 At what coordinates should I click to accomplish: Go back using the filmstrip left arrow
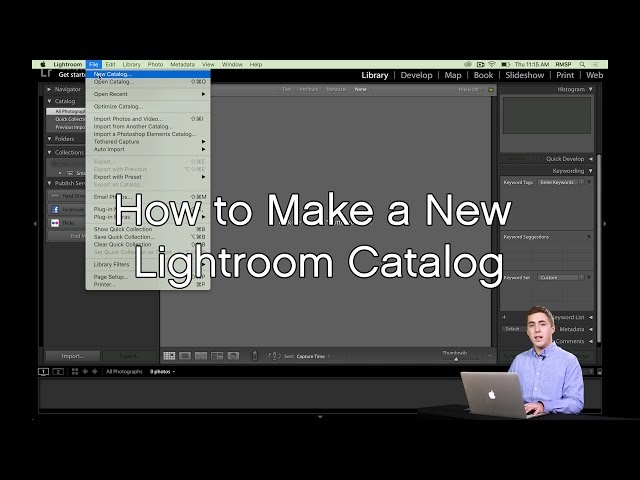(85, 371)
